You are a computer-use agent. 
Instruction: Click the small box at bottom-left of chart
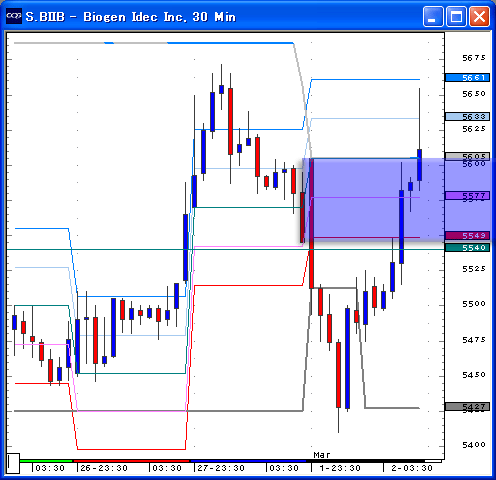[13, 463]
